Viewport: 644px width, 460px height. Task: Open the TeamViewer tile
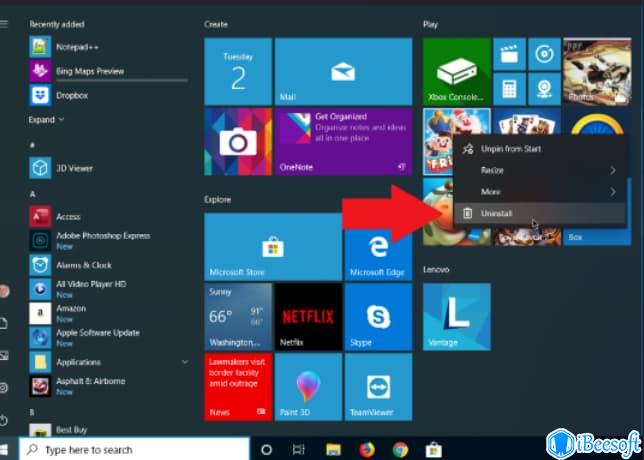click(x=378, y=387)
